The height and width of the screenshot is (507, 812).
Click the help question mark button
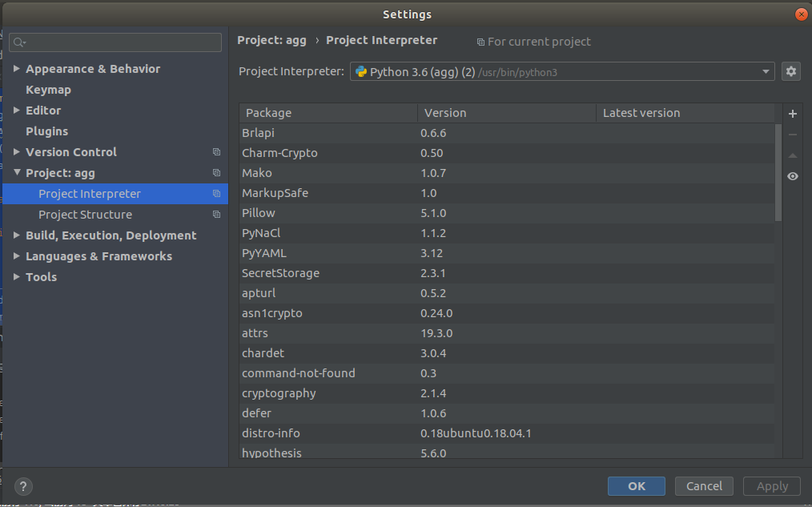click(x=23, y=486)
